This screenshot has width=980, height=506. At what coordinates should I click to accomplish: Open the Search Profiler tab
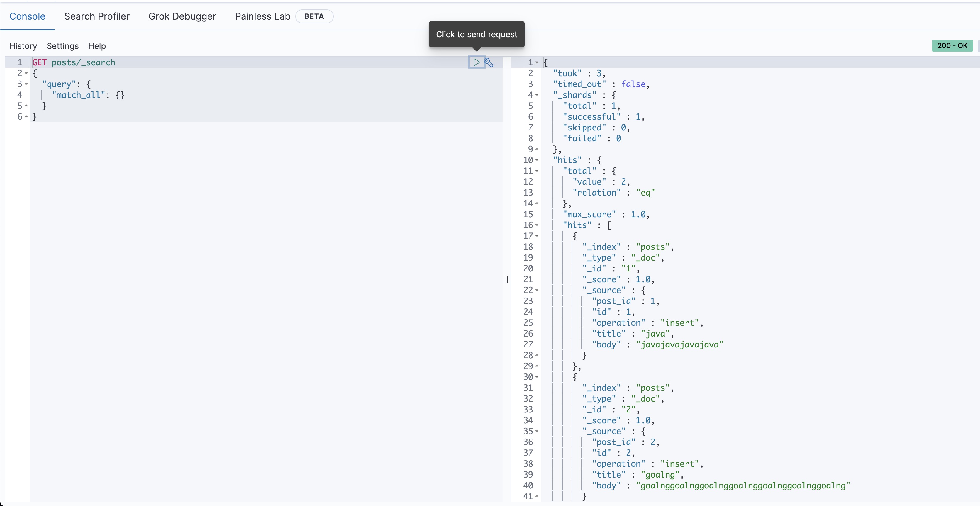tap(97, 16)
